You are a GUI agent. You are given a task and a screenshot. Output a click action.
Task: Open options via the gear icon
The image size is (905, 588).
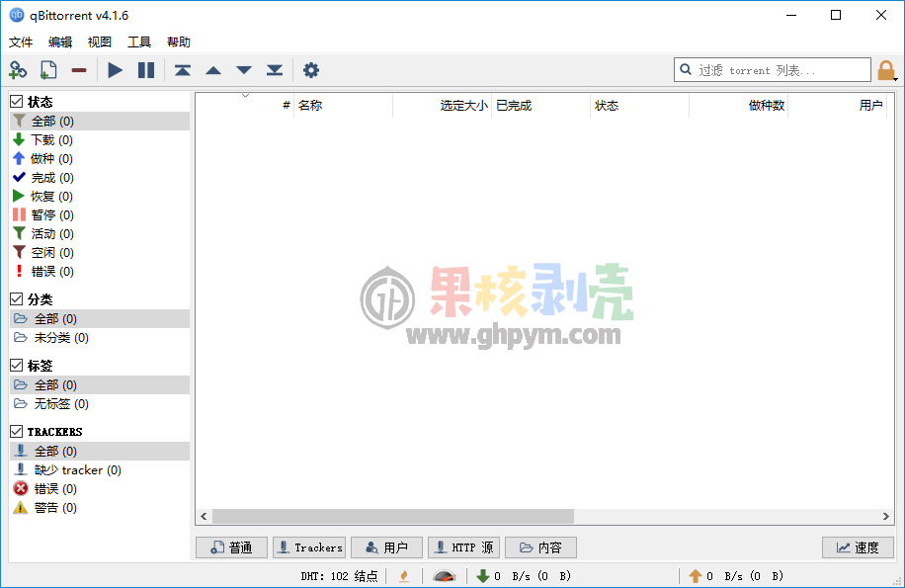click(x=311, y=70)
